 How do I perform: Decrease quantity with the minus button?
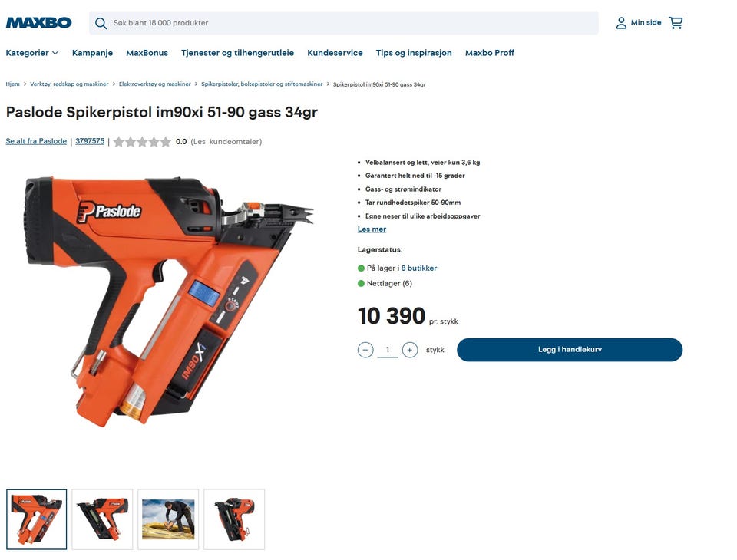(365, 350)
